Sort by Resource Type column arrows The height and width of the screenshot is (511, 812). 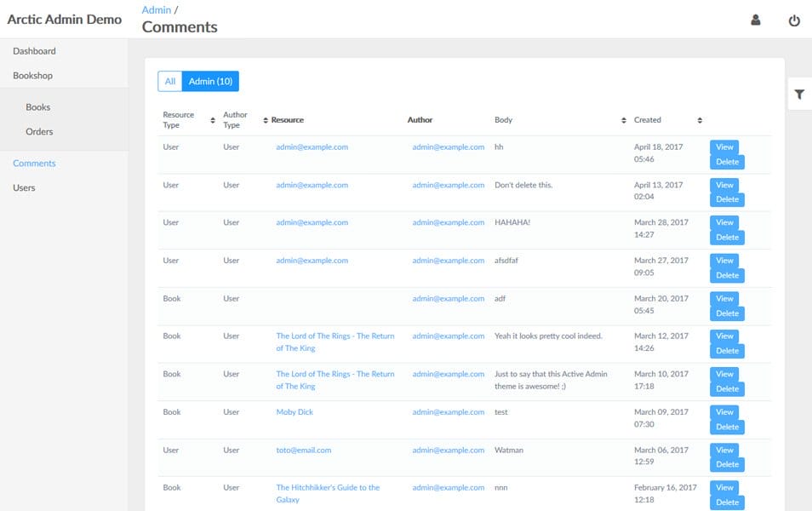tap(213, 120)
